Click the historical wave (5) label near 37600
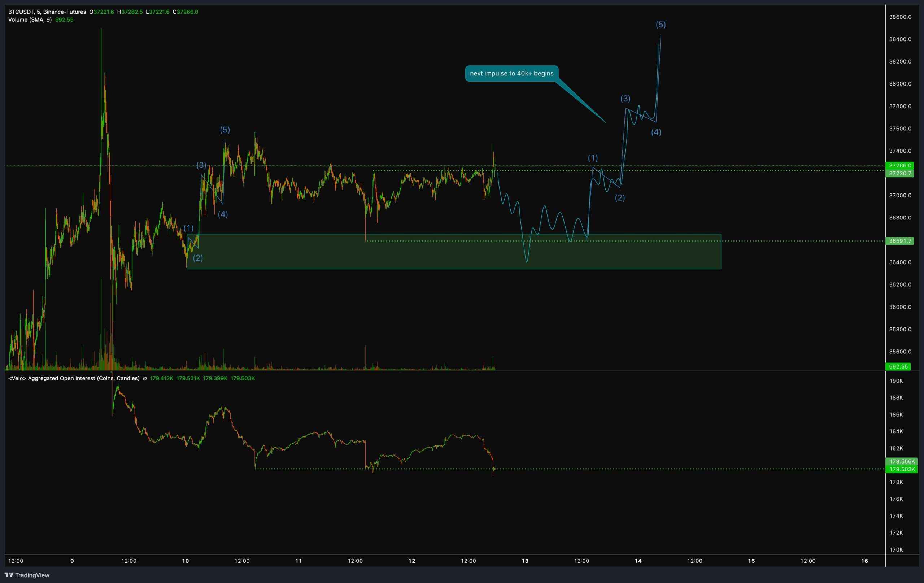Image resolution: width=924 pixels, height=583 pixels. click(225, 130)
